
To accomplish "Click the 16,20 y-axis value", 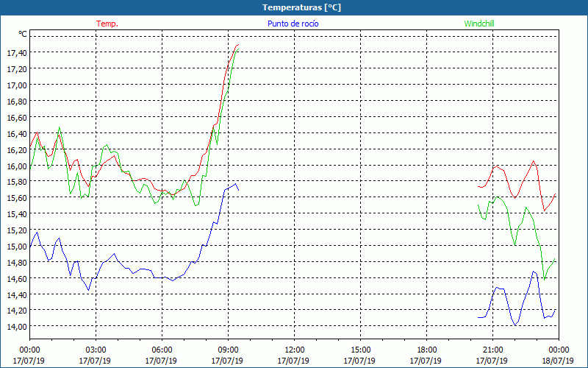I will click(x=17, y=150).
